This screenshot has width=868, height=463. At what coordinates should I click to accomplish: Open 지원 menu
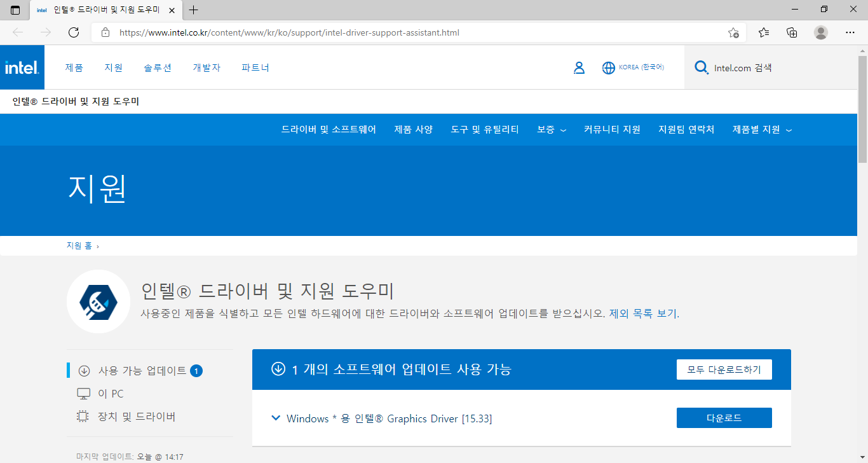point(114,67)
